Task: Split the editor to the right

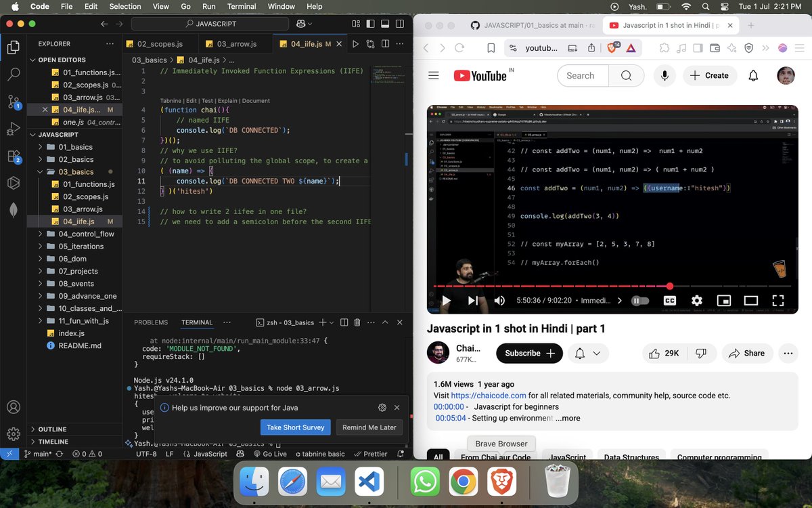Action: (386, 44)
